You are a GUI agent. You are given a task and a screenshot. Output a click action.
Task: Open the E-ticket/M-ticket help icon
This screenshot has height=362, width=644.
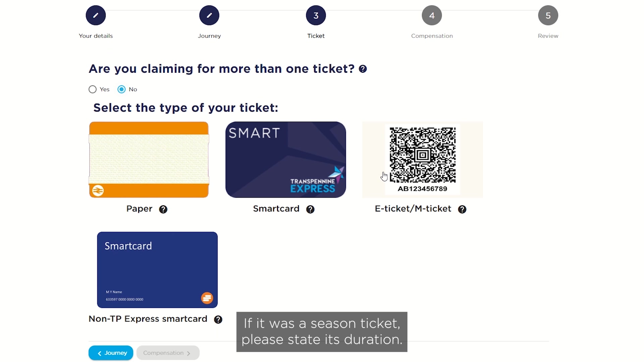(x=462, y=209)
